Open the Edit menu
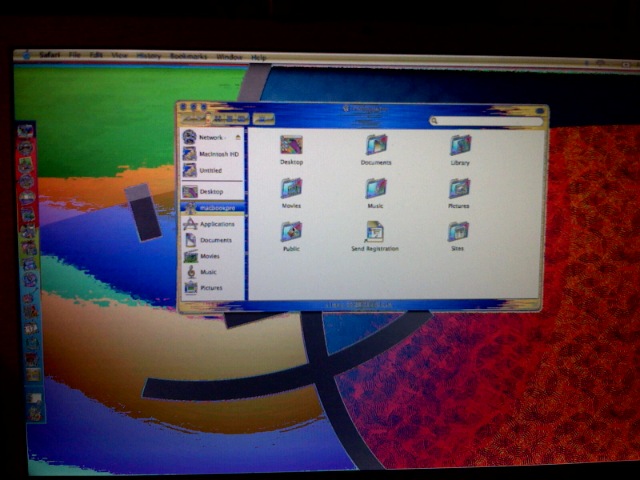 [x=96, y=55]
